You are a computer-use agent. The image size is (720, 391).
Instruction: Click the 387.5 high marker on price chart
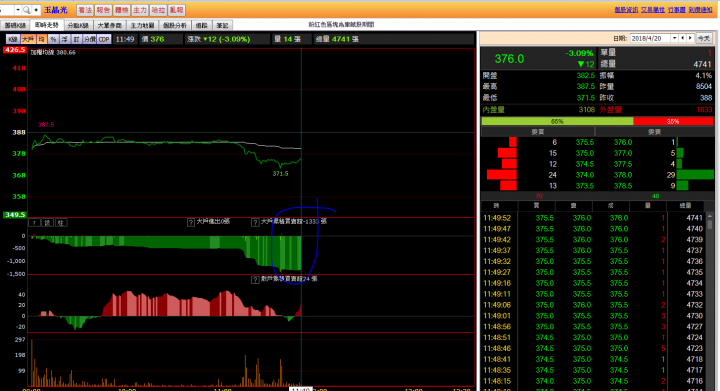click(x=46, y=125)
